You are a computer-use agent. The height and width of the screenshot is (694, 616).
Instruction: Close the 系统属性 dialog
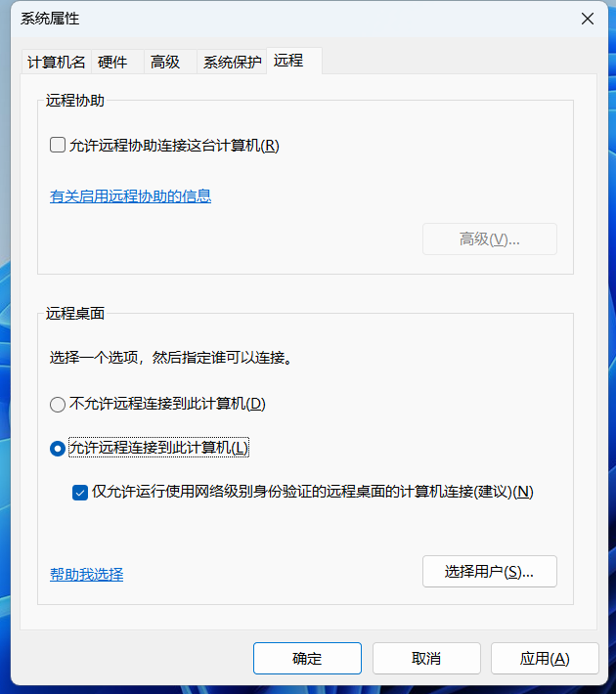coord(588,19)
